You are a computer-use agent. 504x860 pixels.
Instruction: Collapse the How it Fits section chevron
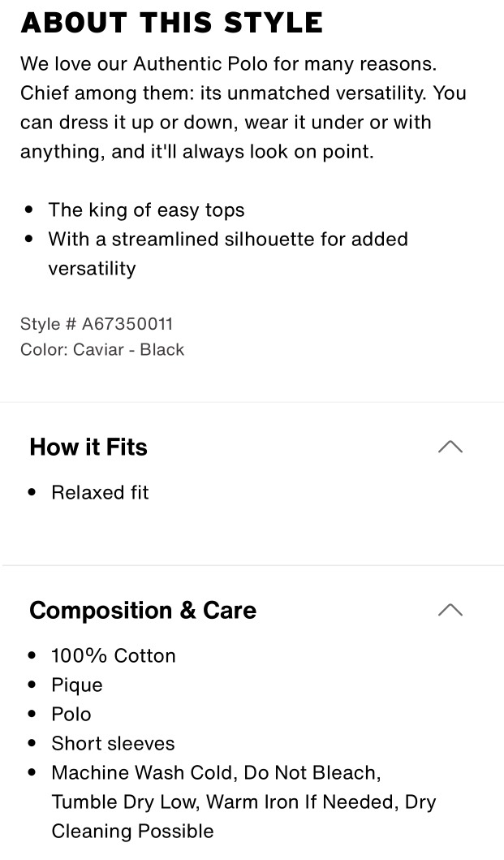coord(450,447)
